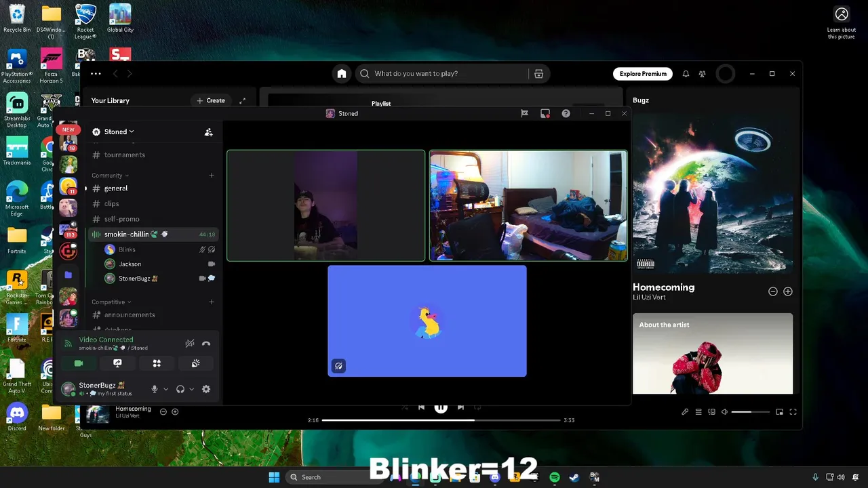Click Homecoming title in now playing panel
This screenshot has height=488, width=868.
click(664, 287)
